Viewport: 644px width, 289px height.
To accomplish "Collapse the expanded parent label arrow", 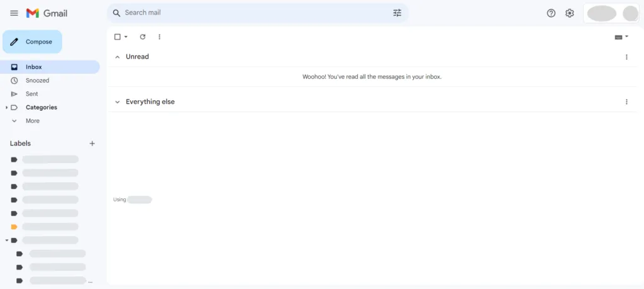I will point(6,240).
